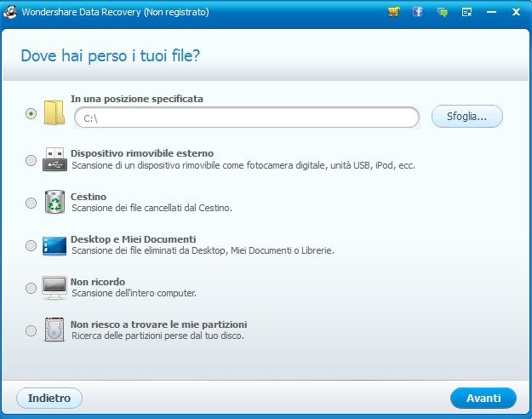This screenshot has height=419, width=532.
Task: Select 'Non riesco a trovare le mie partizioni' radio
Action: (31, 330)
